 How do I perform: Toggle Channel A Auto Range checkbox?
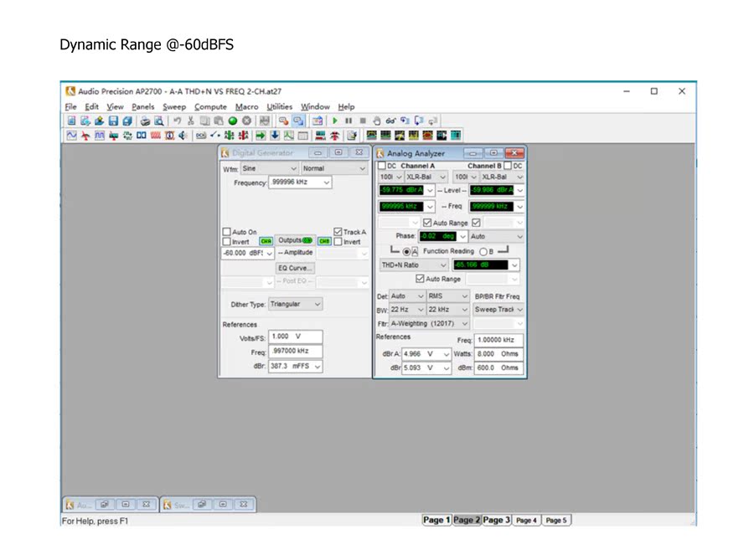pyautogui.click(x=427, y=223)
